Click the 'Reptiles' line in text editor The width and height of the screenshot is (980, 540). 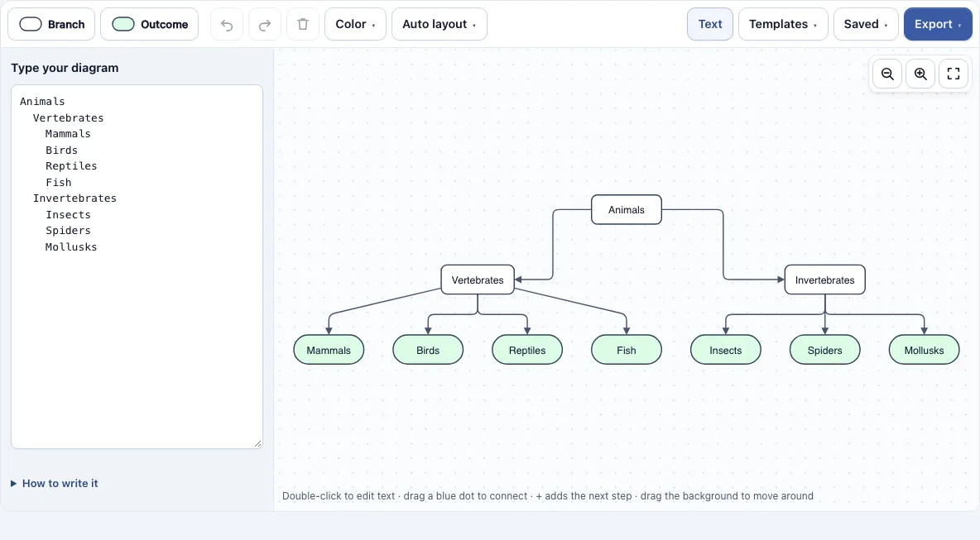71,166
